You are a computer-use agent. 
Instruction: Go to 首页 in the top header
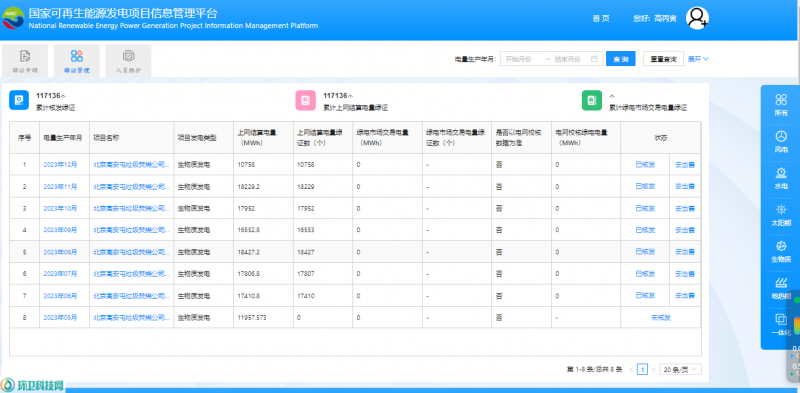click(x=601, y=18)
